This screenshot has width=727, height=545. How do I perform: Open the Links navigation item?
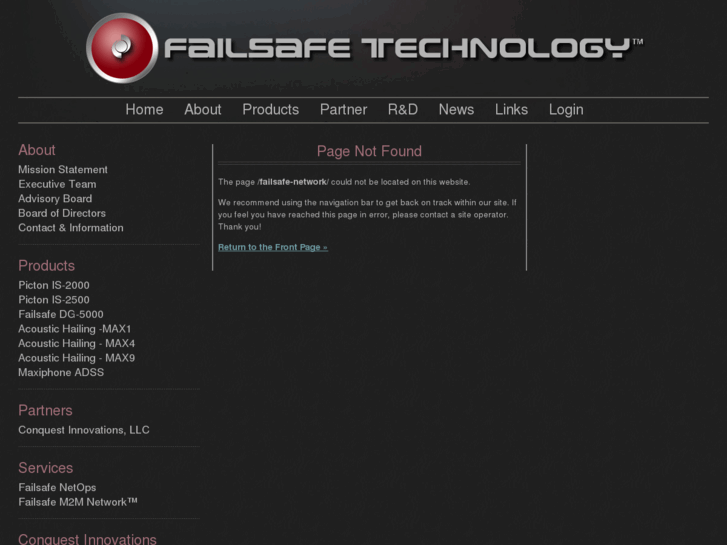click(511, 109)
